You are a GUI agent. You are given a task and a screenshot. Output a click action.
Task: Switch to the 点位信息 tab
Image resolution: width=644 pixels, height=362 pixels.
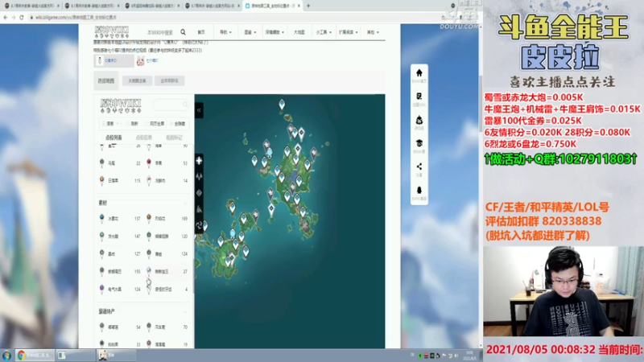[144, 138]
